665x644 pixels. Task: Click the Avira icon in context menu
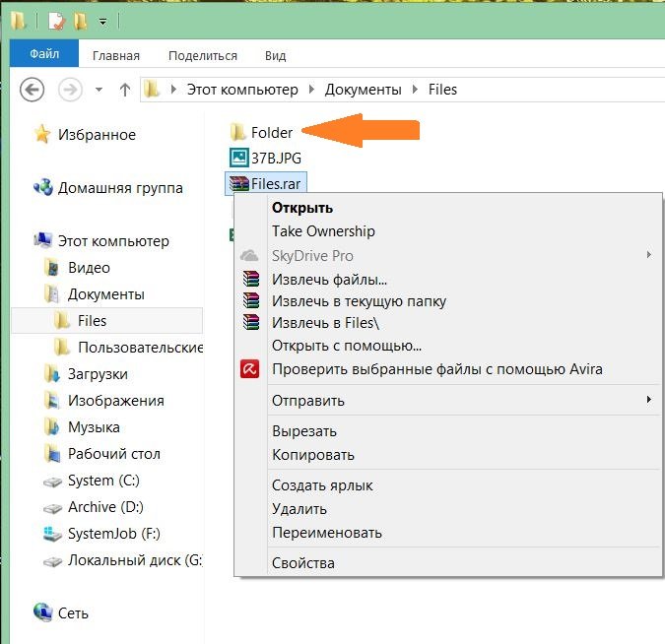(250, 369)
